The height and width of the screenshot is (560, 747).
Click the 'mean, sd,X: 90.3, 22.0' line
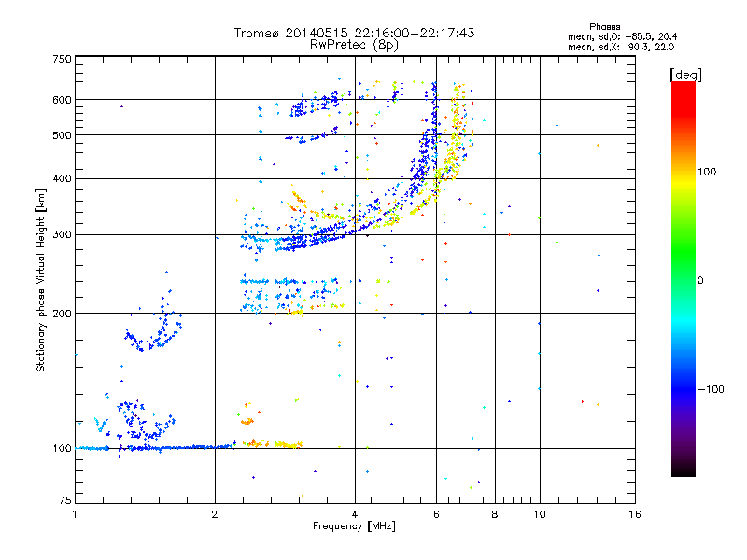[x=621, y=47]
